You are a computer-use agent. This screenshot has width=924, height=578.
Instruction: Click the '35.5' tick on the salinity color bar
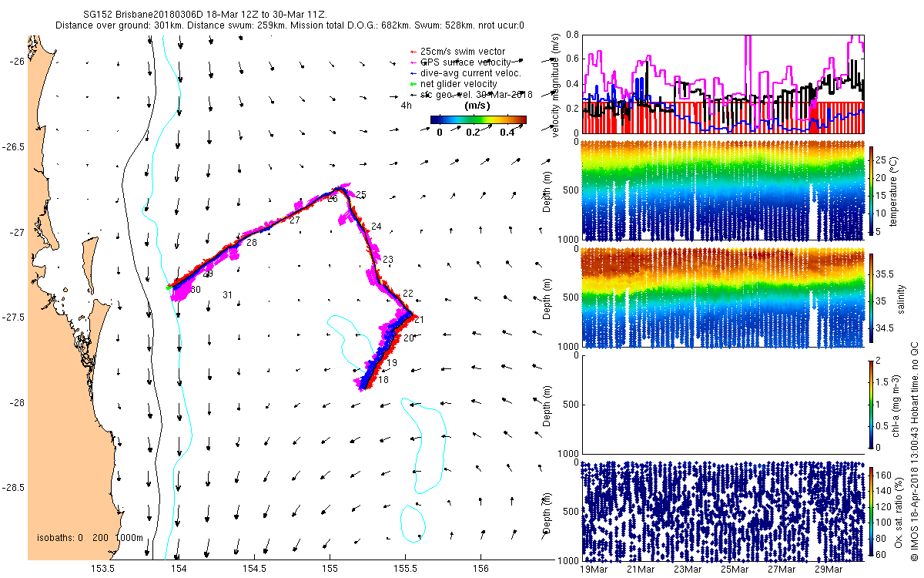click(885, 274)
